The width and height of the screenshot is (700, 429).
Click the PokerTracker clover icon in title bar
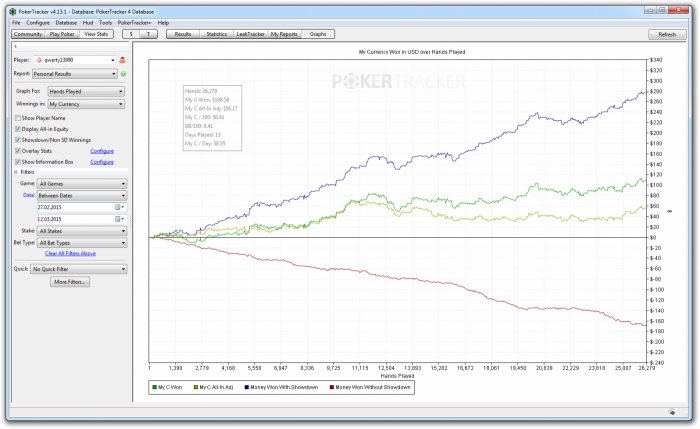[12, 12]
